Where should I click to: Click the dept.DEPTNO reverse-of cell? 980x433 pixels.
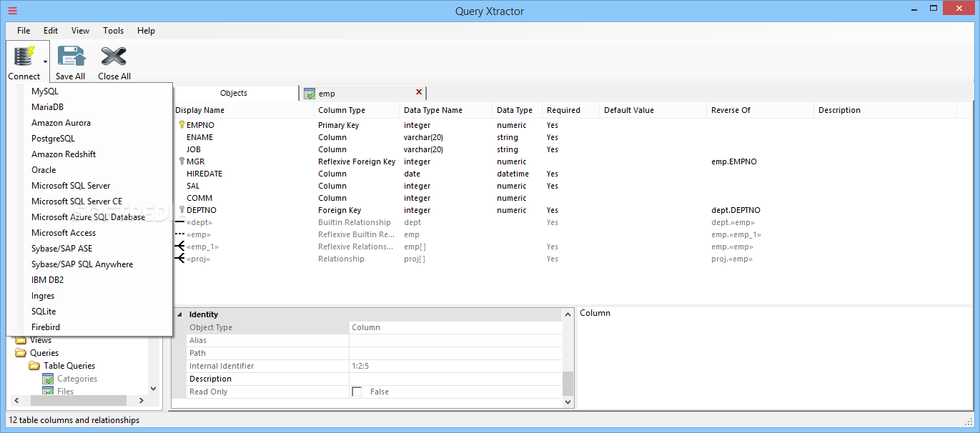(736, 210)
